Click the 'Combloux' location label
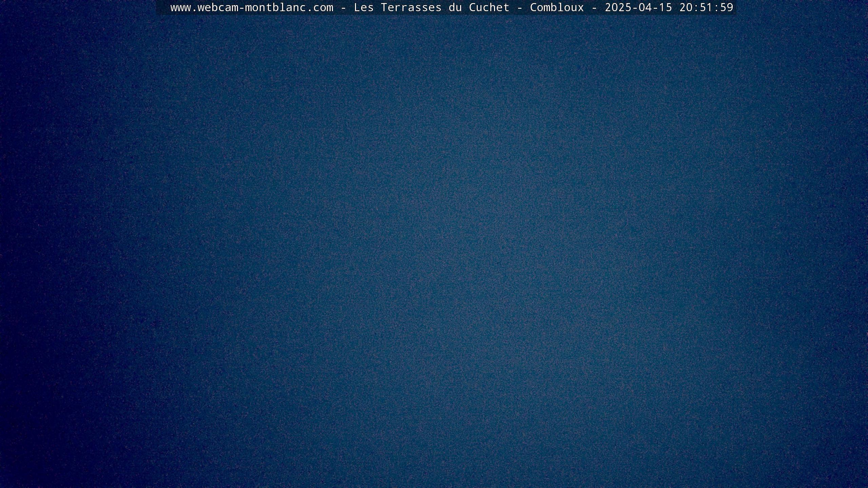The width and height of the screenshot is (868, 488). pyautogui.click(x=557, y=7)
